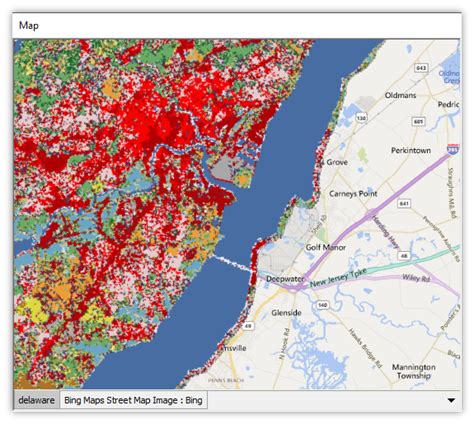Open the map tab list dropdown arrow
Image resolution: width=474 pixels, height=424 pixels.
(x=451, y=400)
